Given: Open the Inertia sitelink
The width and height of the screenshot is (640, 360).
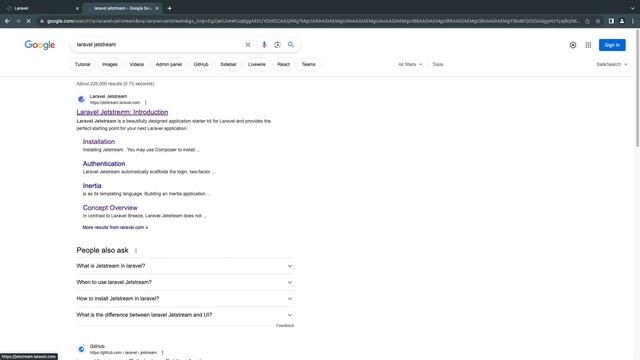Looking at the screenshot, I should tap(92, 186).
